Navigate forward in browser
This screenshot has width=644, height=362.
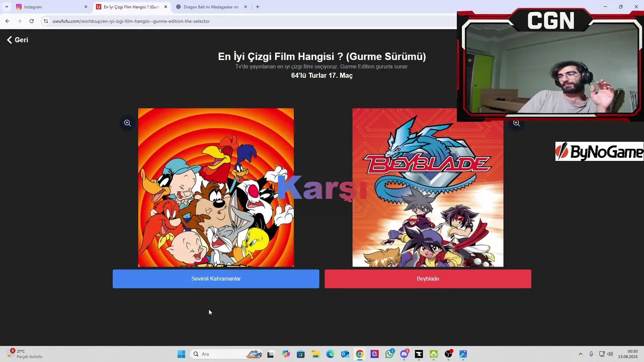[x=19, y=21]
